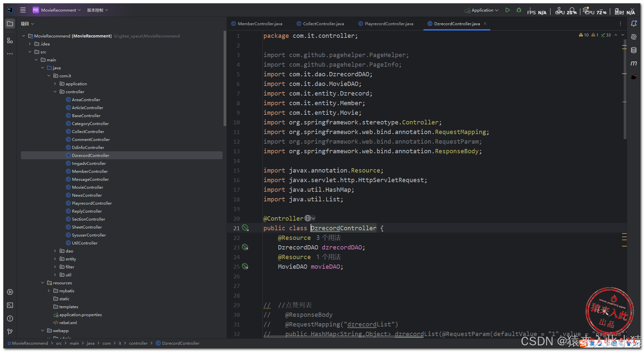Click bean gutter icon on line 23
The image size is (644, 352).
[x=245, y=247]
